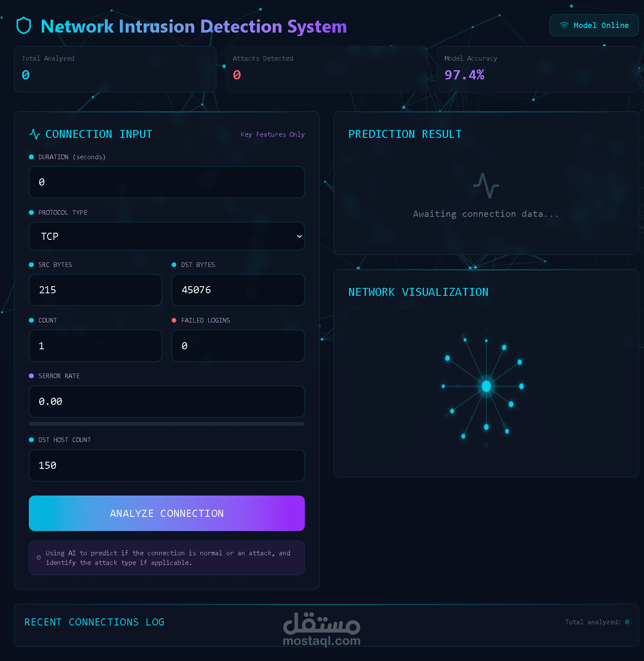644x661 pixels.
Task: Click the Key Features Only label
Action: tap(273, 135)
